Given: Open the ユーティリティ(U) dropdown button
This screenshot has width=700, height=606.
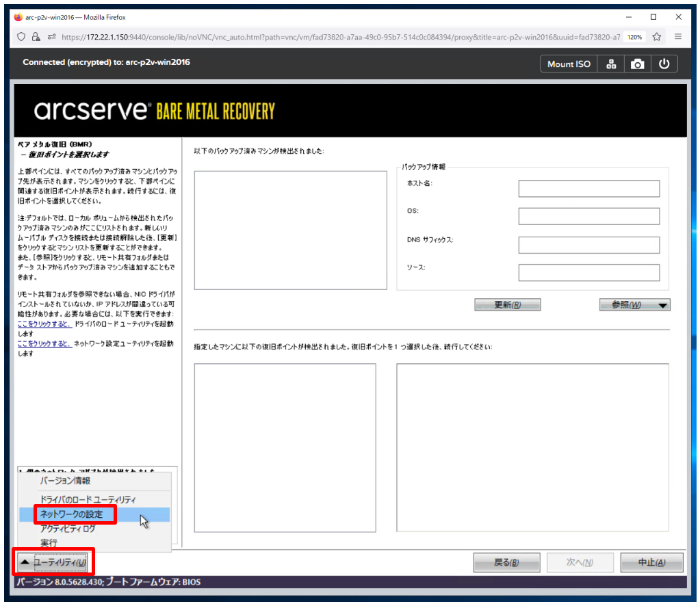Looking at the screenshot, I should coord(53,562).
